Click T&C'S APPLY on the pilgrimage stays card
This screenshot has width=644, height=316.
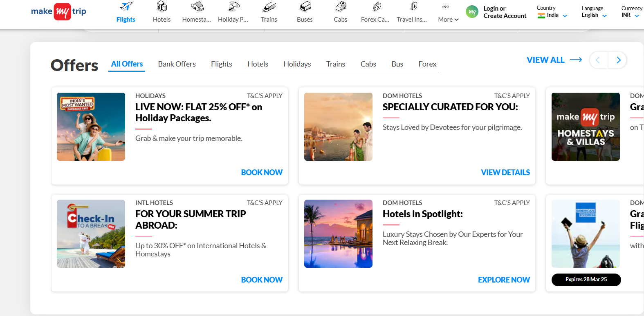tap(512, 96)
